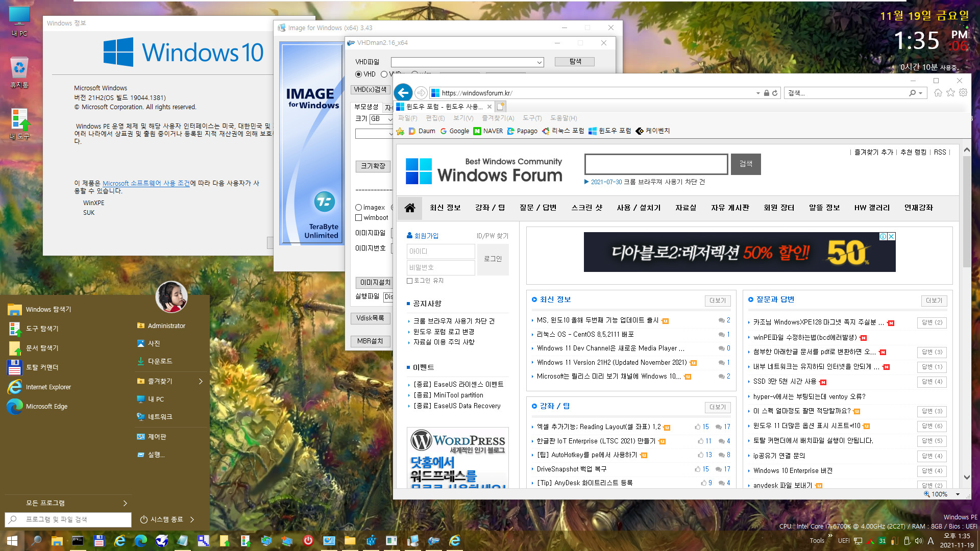Expand the 시스템 종료 options arrow
This screenshot has width=980, height=551.
(x=192, y=520)
